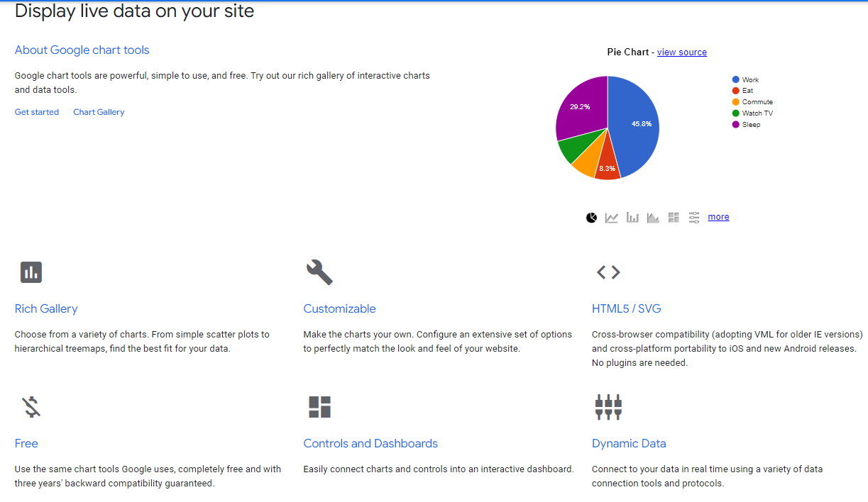Click the wrench icon above Customizable

pyautogui.click(x=319, y=272)
